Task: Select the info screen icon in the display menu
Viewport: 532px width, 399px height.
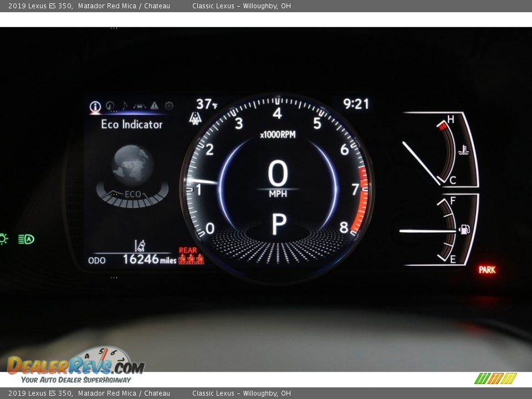Action: (x=95, y=106)
